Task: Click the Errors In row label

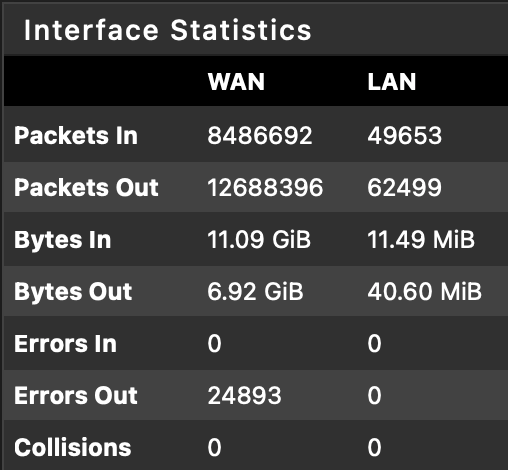Action: pyautogui.click(x=65, y=344)
